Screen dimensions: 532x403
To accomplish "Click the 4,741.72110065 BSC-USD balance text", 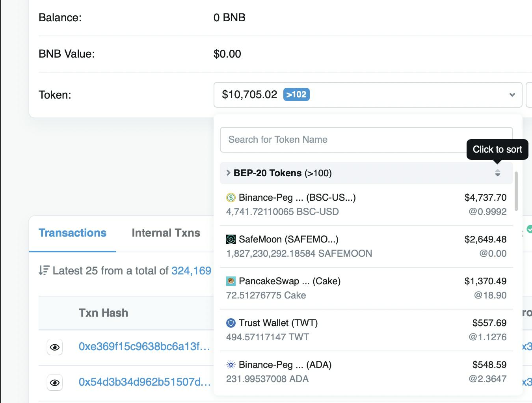I will pos(283,212).
